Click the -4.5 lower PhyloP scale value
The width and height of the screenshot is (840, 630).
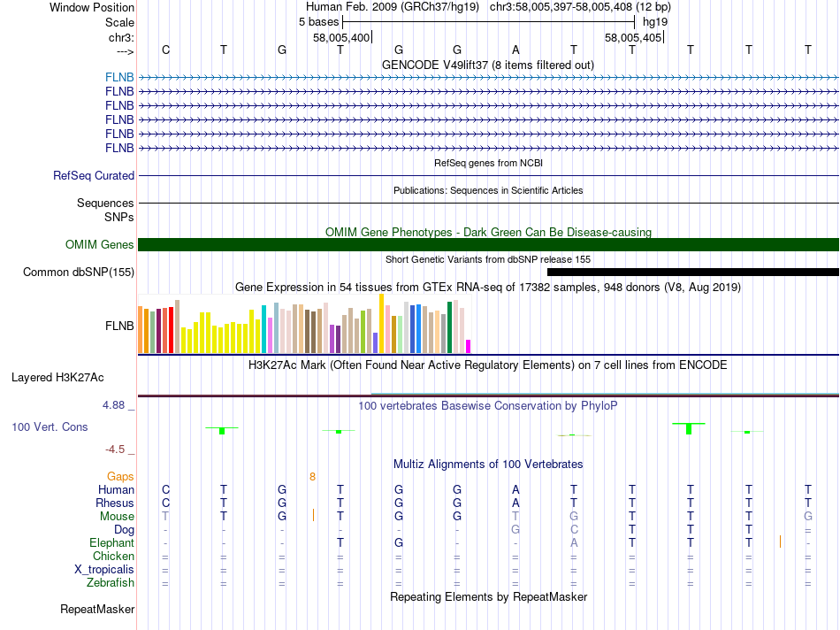115,449
